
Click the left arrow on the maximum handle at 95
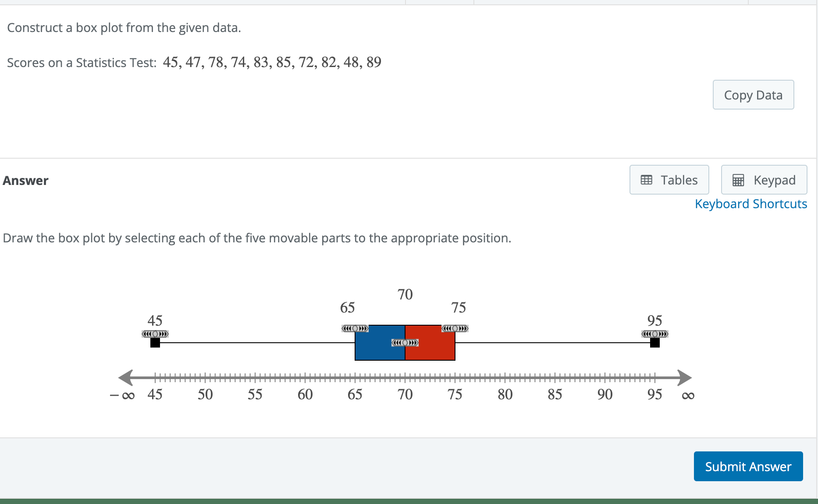(647, 334)
